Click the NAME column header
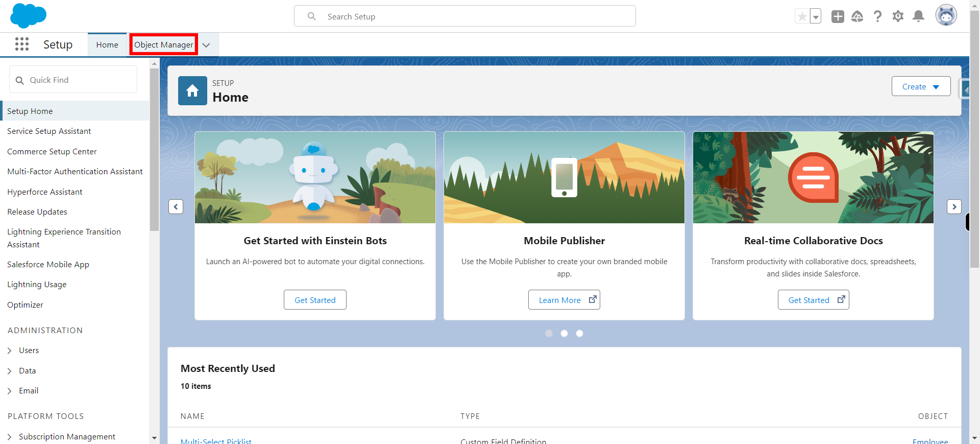The image size is (980, 444). [x=192, y=416]
